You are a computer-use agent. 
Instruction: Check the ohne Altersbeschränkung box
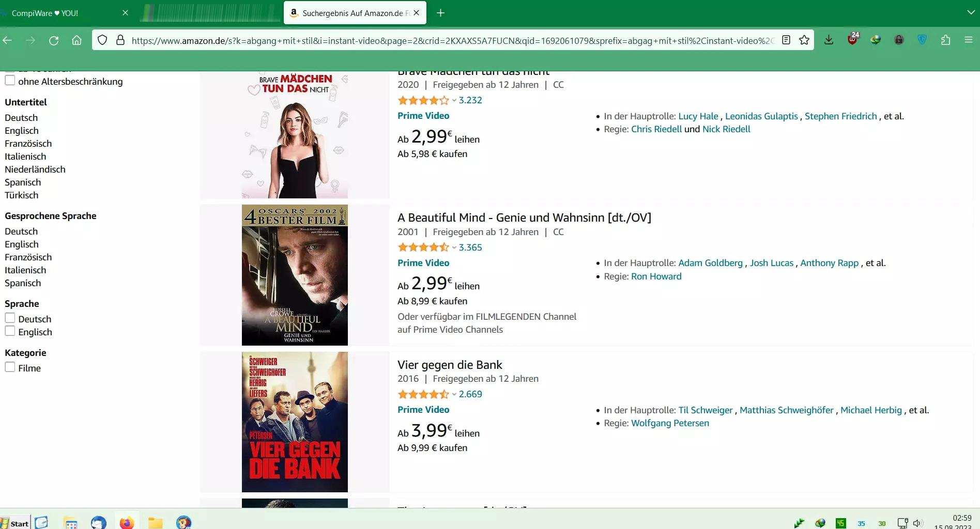coord(10,81)
